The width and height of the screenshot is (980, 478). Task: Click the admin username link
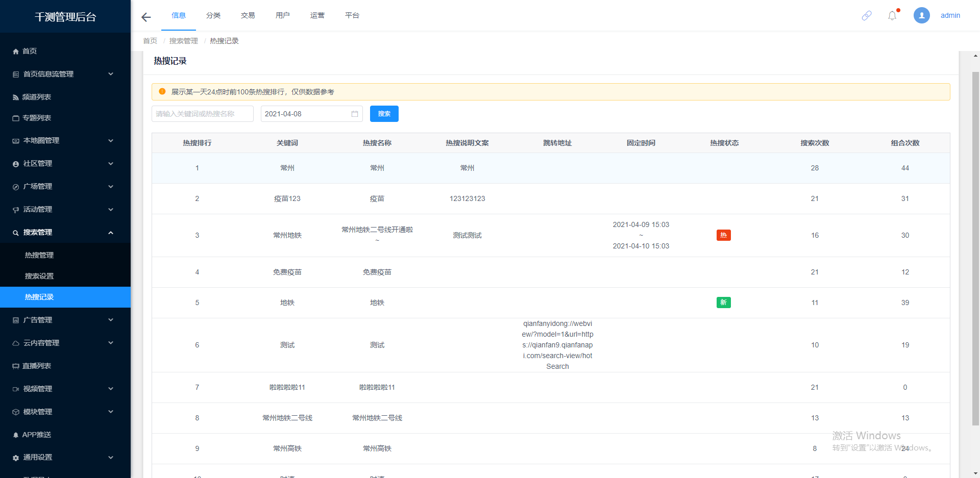tap(950, 15)
